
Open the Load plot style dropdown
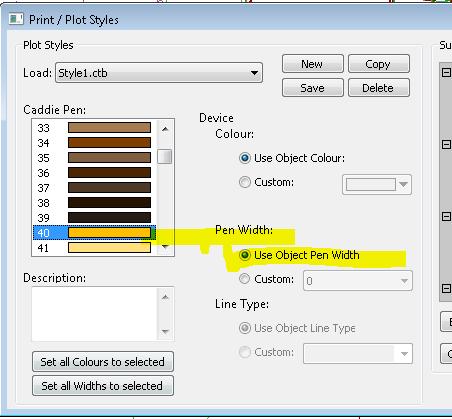click(254, 73)
